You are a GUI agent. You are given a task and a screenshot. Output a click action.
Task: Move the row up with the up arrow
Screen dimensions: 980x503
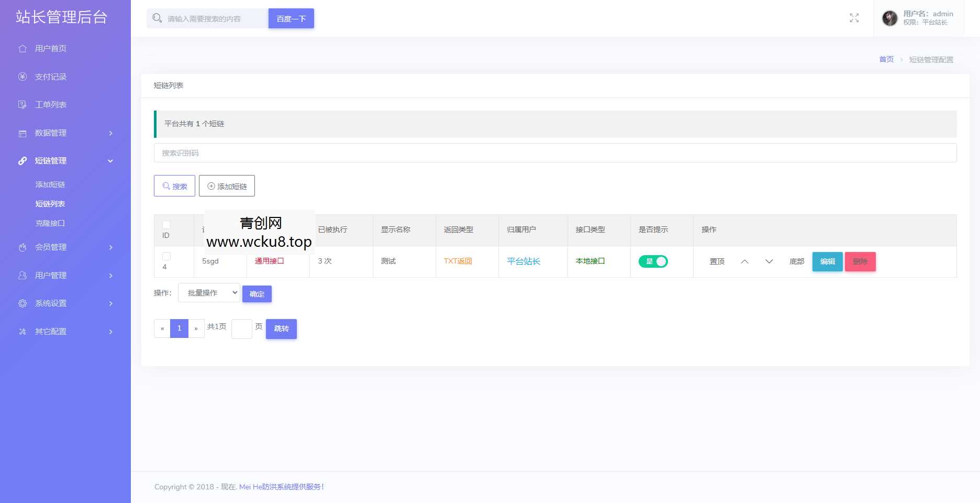pyautogui.click(x=744, y=261)
